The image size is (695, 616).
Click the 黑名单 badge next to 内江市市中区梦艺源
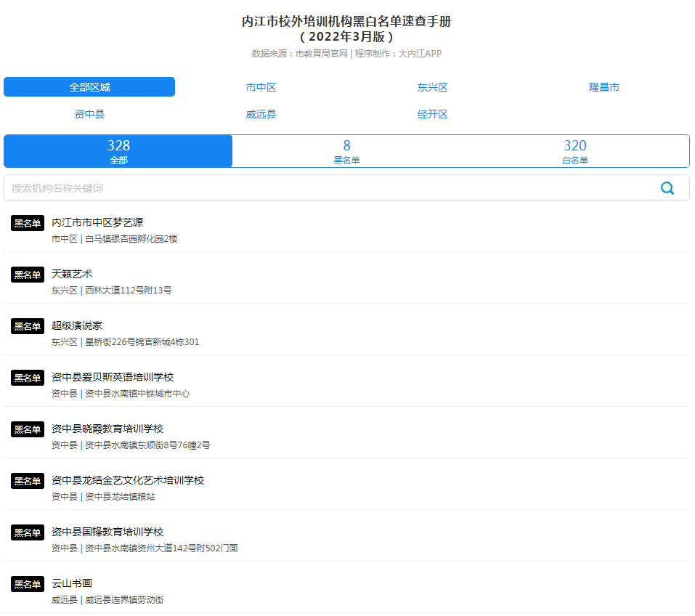pos(27,223)
